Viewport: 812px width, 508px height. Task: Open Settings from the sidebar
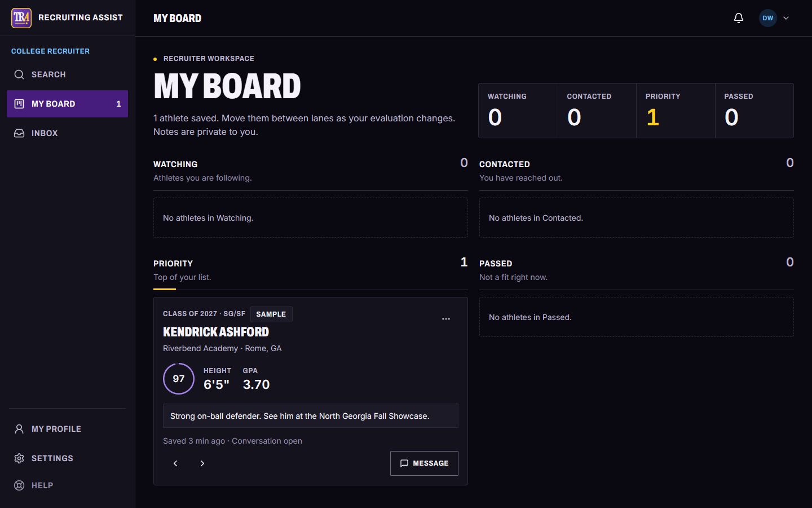point(67,458)
